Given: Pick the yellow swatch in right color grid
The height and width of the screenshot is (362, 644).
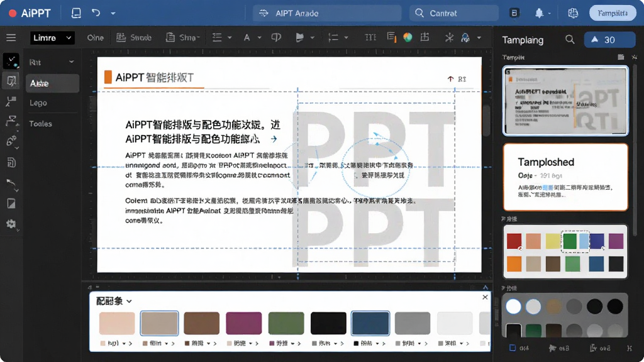Looking at the screenshot, I should pyautogui.click(x=553, y=241).
